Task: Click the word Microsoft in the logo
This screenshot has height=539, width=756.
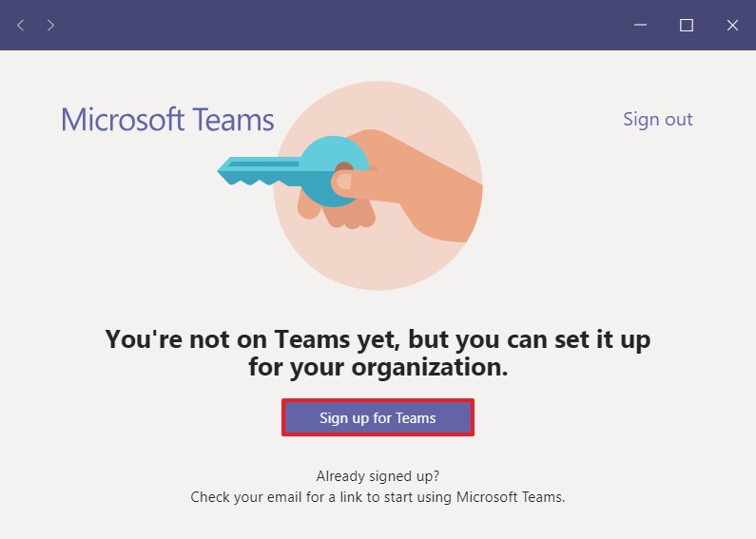Action: [x=122, y=121]
